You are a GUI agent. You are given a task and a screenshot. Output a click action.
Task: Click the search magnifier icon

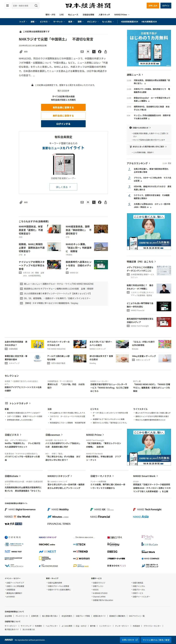tap(36, 6)
